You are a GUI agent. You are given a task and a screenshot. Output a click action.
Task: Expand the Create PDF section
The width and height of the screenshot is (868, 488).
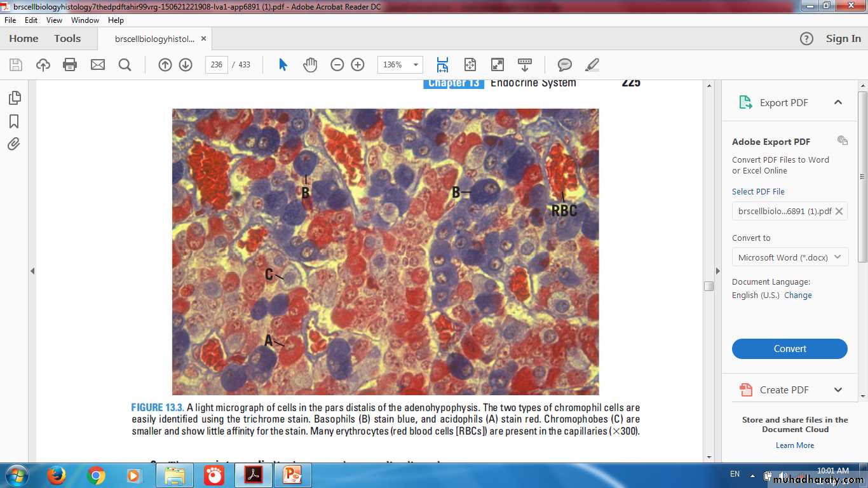[x=837, y=390]
